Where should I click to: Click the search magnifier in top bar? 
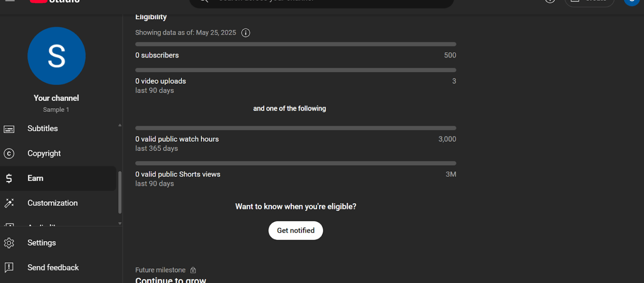(203, 1)
